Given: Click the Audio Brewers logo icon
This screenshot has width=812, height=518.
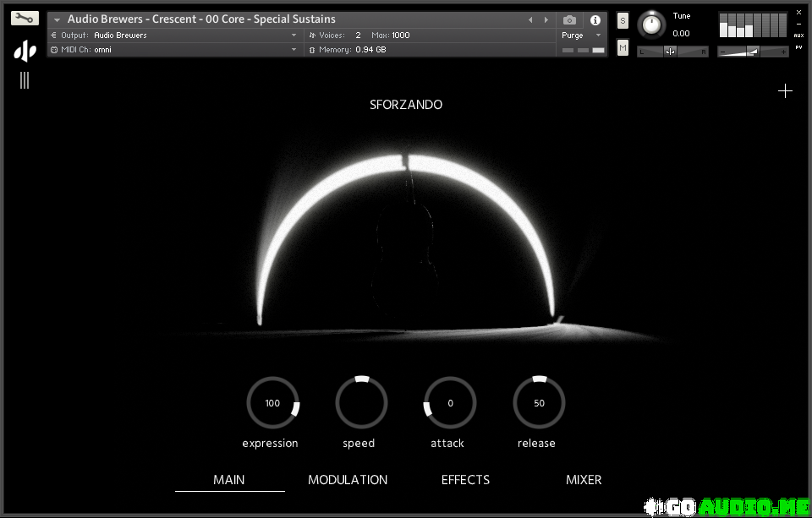Looking at the screenshot, I should coord(25,52).
